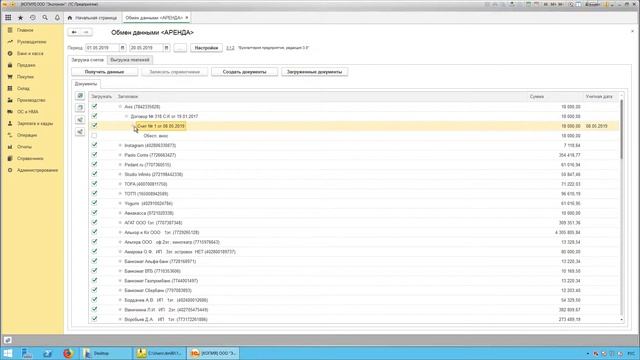Switch to 1C app on taskbar
The image size is (640, 360).
point(213,353)
